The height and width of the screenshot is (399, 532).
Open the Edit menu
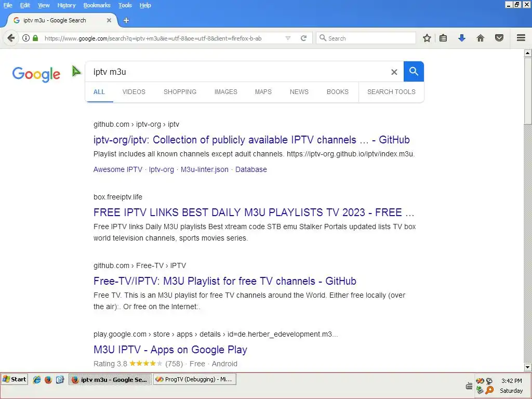[25, 5]
